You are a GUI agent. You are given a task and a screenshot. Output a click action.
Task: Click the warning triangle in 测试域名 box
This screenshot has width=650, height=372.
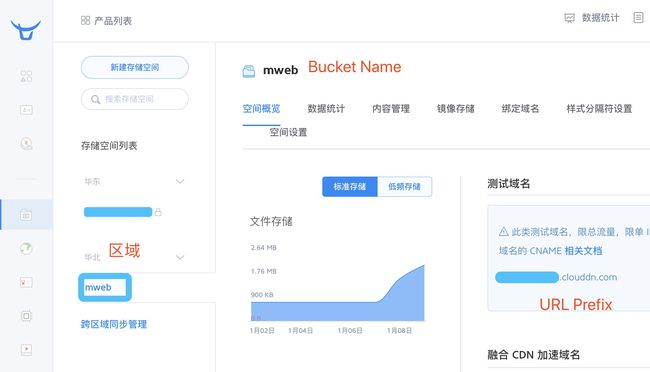pyautogui.click(x=504, y=231)
